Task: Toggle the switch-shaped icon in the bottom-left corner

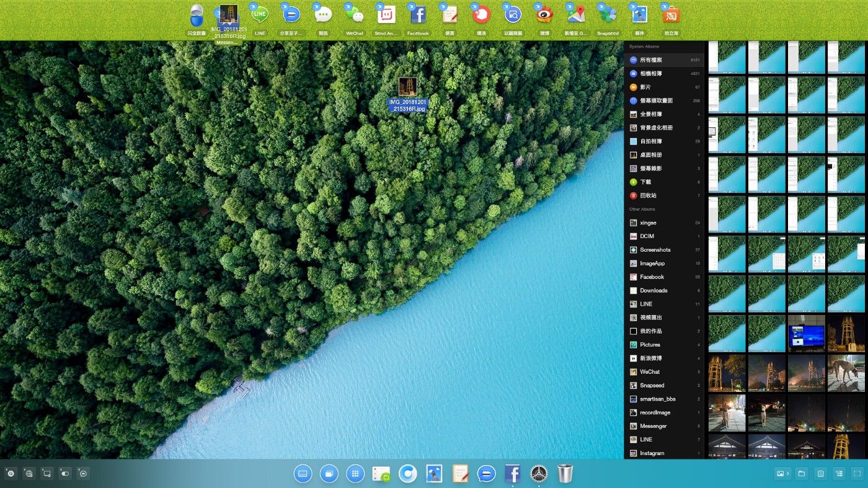Action: 65,474
